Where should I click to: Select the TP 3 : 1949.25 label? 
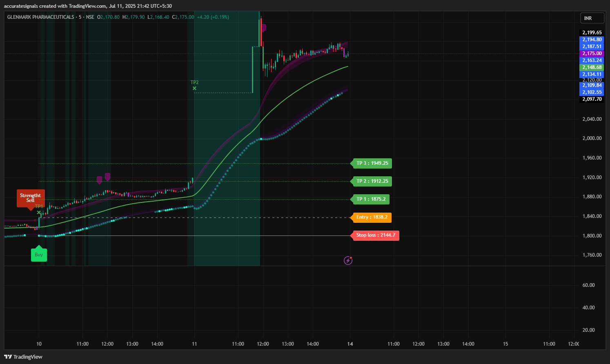372,163
